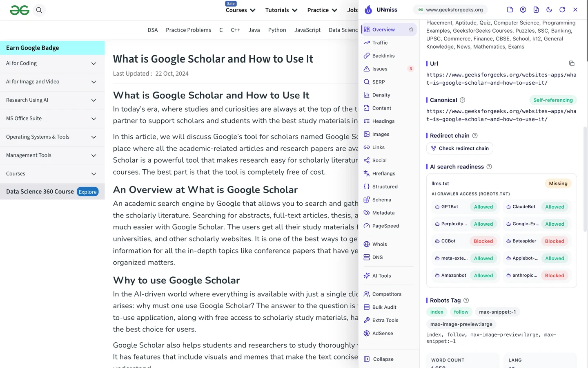Click info icon beside Robots Tag
588x368 pixels.
tap(466, 301)
